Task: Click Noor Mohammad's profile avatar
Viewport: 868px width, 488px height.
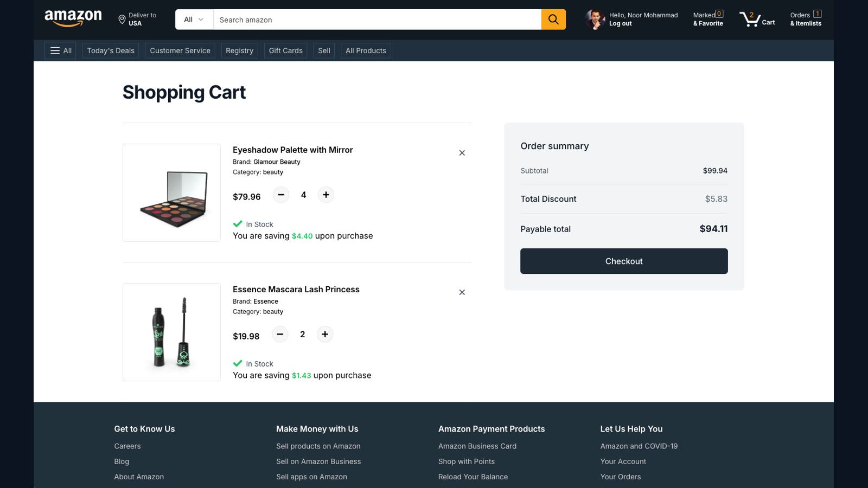Action: coord(595,20)
